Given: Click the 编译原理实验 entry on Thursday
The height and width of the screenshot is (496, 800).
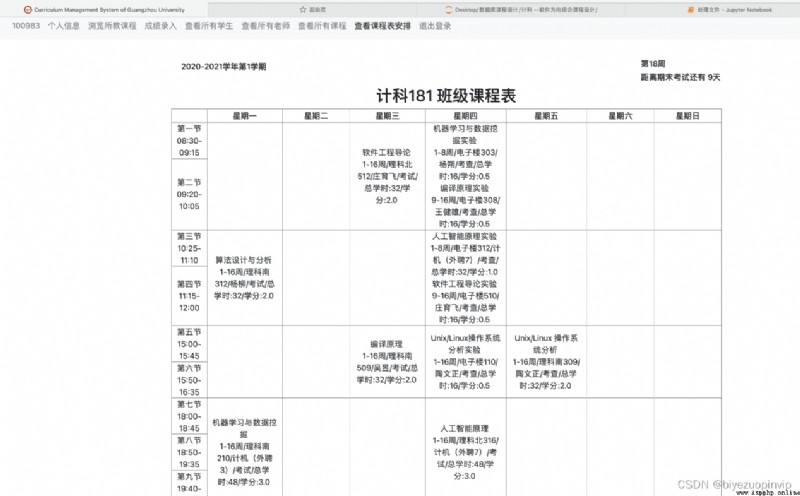Looking at the screenshot, I should pos(465,206).
